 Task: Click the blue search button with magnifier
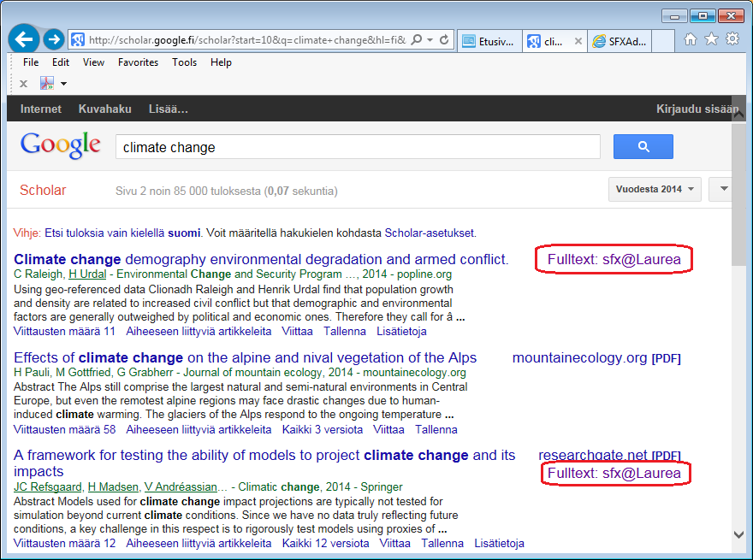click(643, 147)
